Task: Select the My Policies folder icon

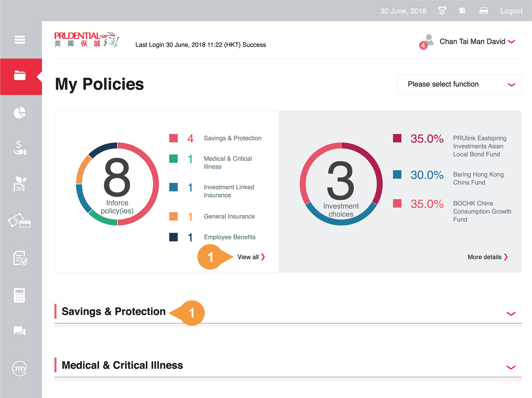Action: tap(20, 76)
